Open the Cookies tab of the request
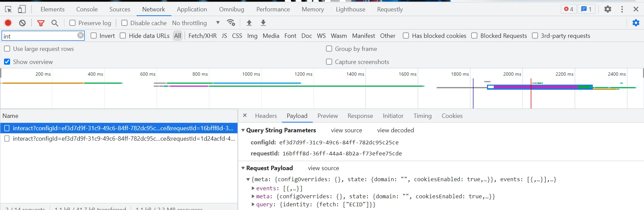Image resolution: width=644 pixels, height=210 pixels. [x=452, y=116]
